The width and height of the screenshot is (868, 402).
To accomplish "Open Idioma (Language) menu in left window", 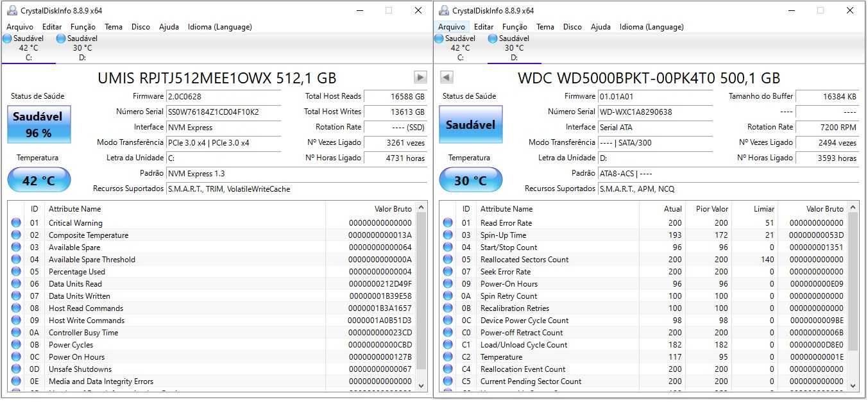I will [x=220, y=27].
